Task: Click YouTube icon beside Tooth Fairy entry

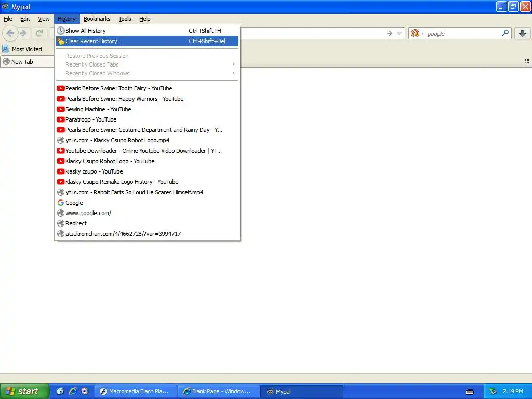Action: 61,88
